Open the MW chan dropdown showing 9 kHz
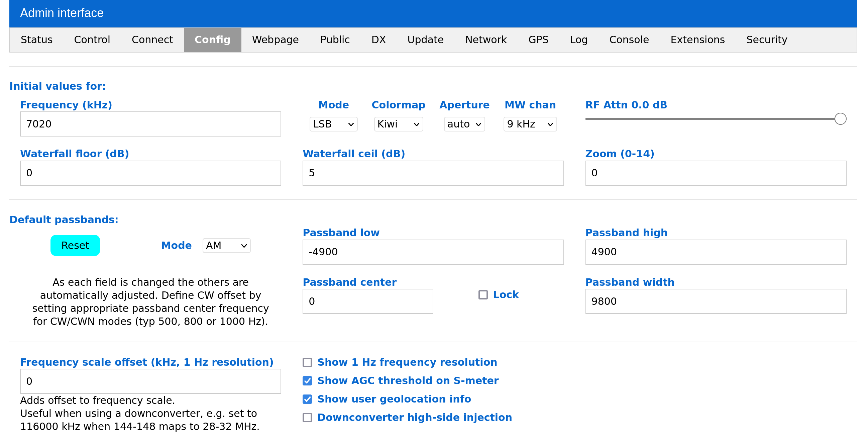The height and width of the screenshot is (441, 868). click(530, 124)
